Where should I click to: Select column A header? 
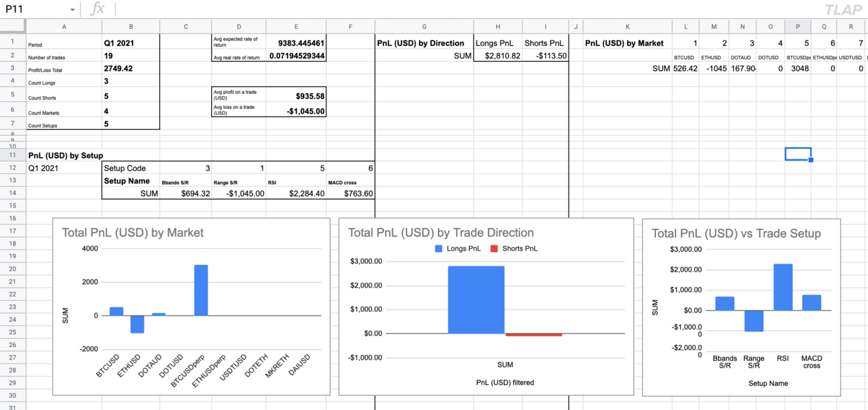64,26
